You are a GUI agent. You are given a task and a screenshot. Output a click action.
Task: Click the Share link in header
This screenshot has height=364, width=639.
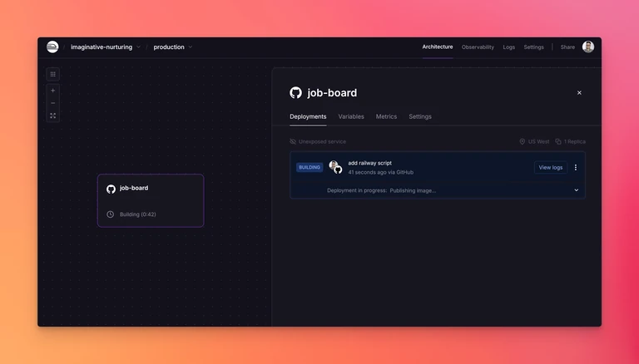tap(567, 47)
